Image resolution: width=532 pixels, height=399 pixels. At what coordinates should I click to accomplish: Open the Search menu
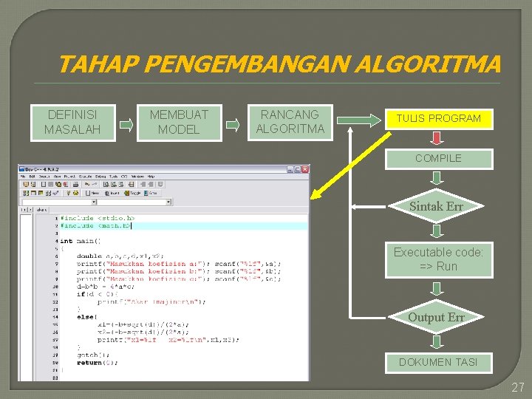(44, 177)
